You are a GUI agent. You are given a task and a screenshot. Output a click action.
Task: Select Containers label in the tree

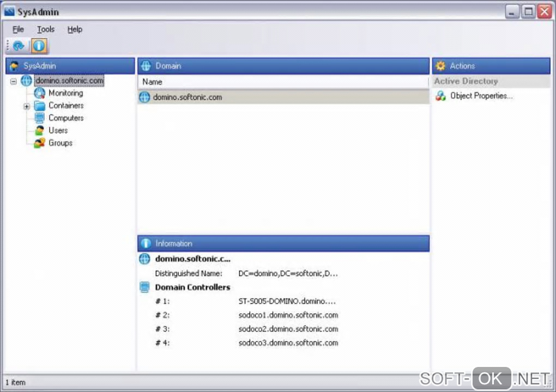pos(66,106)
